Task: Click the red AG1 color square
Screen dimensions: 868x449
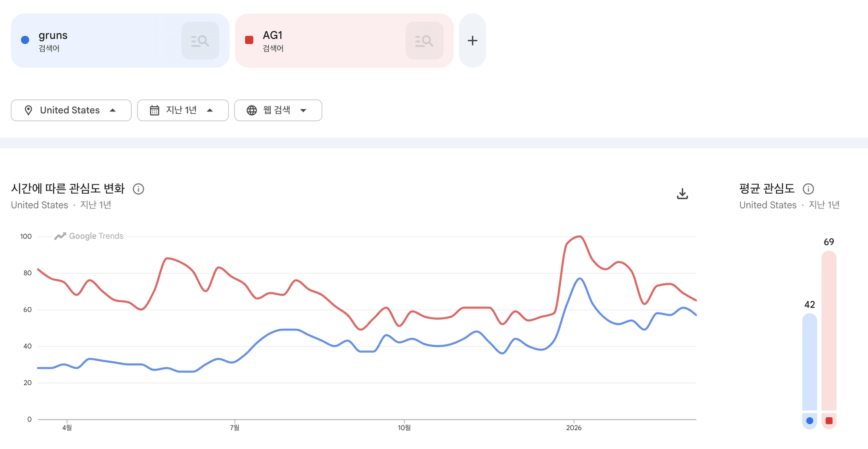Action: click(x=249, y=40)
